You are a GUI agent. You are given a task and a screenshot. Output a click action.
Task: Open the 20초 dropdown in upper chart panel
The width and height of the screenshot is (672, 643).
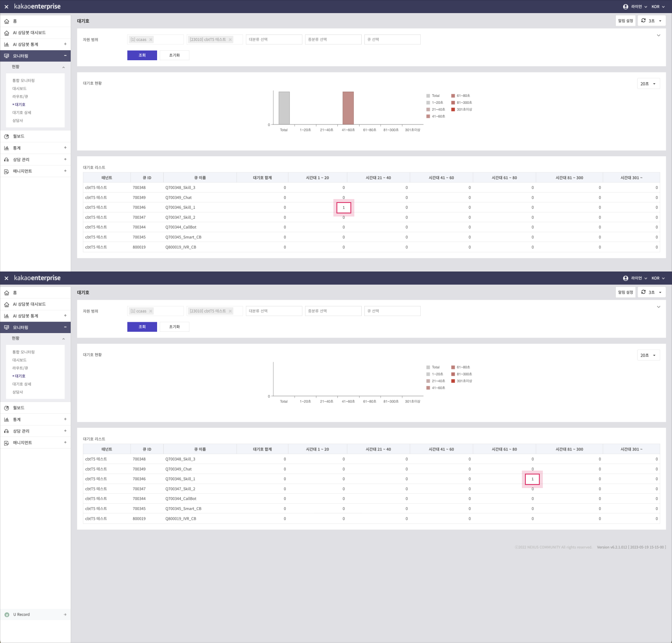(x=648, y=84)
